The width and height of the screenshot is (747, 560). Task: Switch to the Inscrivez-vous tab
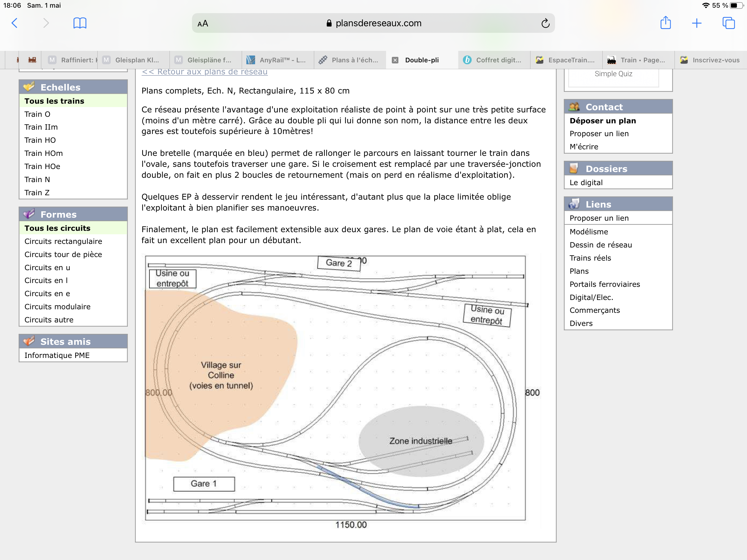point(711,60)
